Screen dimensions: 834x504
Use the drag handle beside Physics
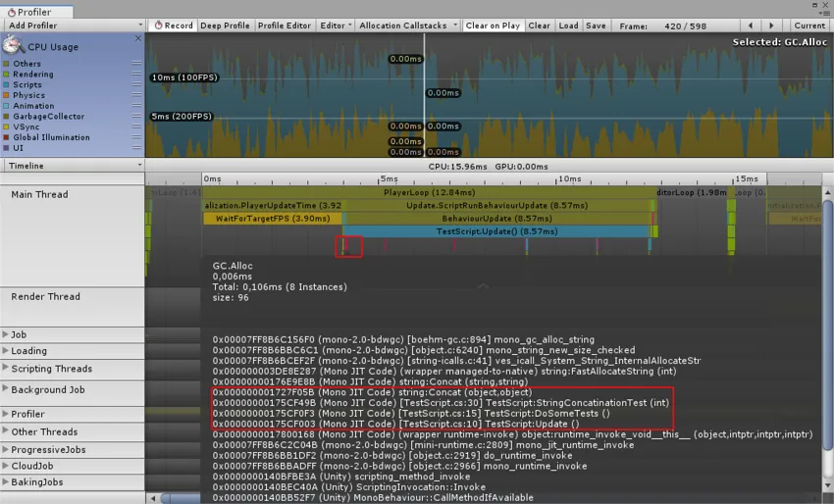pos(136,95)
